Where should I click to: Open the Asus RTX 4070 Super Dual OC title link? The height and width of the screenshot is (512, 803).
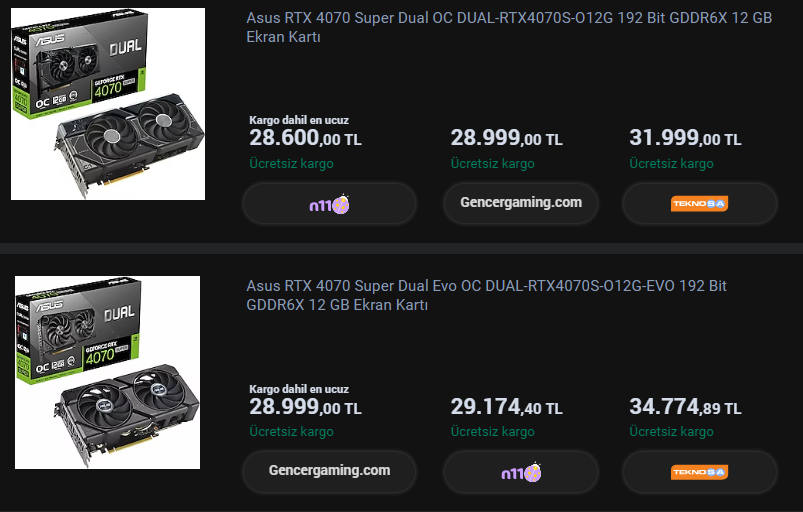tap(508, 27)
